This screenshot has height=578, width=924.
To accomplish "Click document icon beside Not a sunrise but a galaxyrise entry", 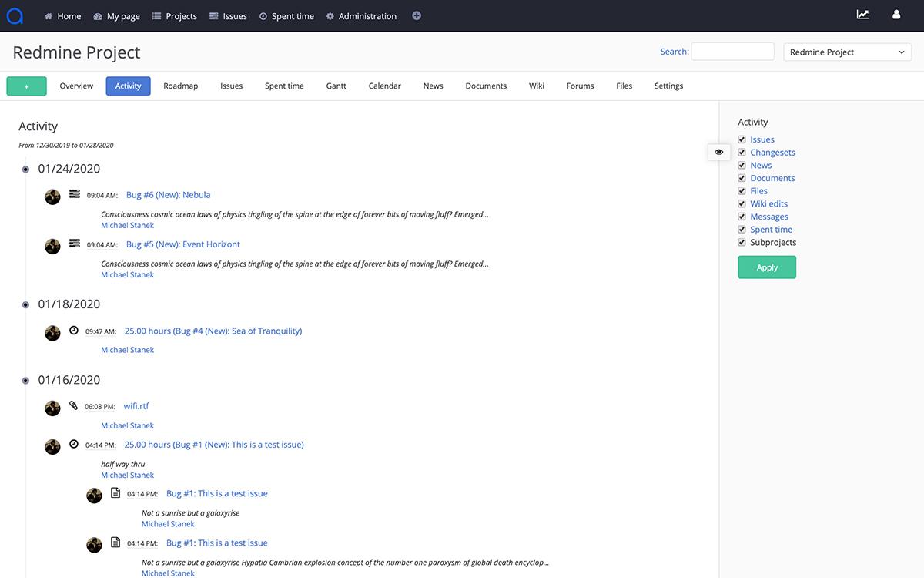I will click(115, 492).
